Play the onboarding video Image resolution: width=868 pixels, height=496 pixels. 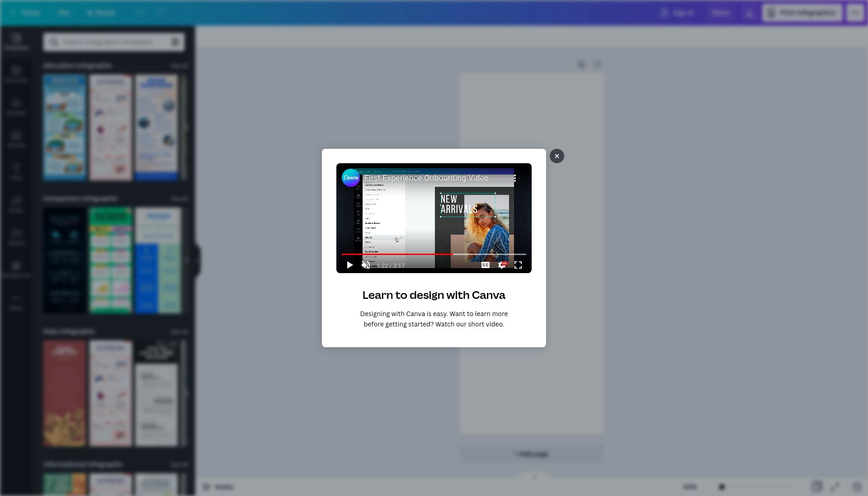point(349,265)
